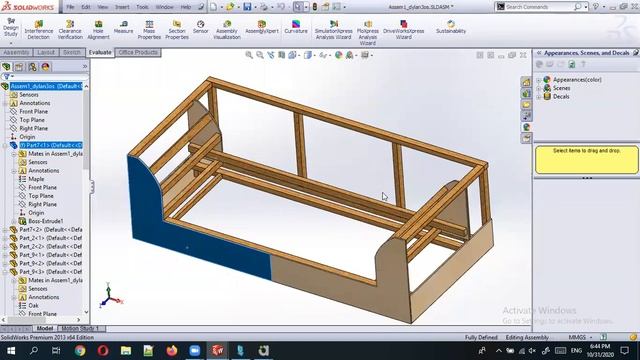This screenshot has width=640, height=360.
Task: Open the Custom Properties task pane tab
Action: pyautogui.click(x=526, y=138)
